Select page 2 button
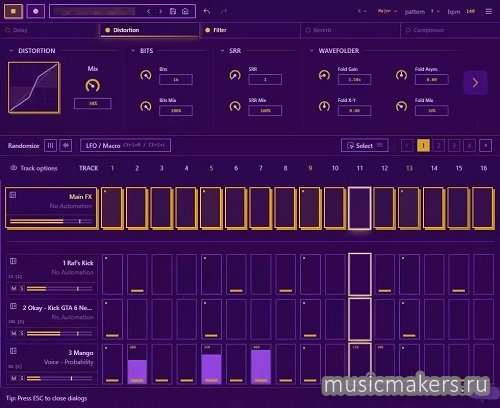Viewport: 500px width, 408px height. pyautogui.click(x=439, y=145)
